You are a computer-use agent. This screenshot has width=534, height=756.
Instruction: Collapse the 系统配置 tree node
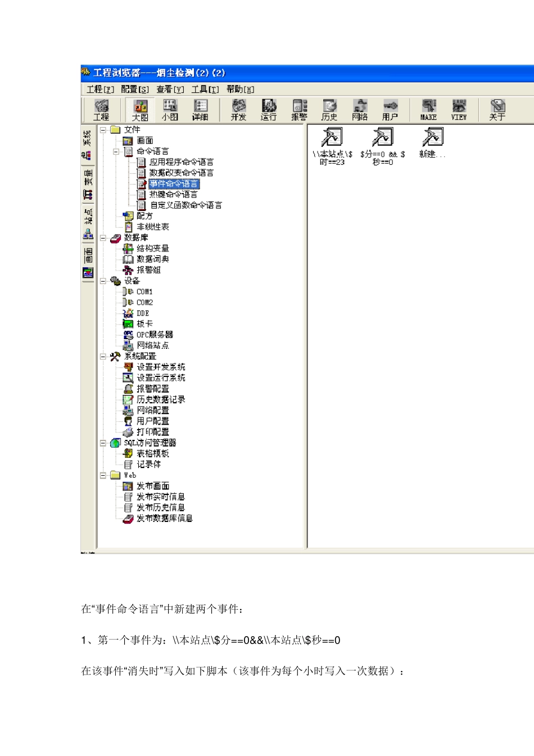[103, 356]
